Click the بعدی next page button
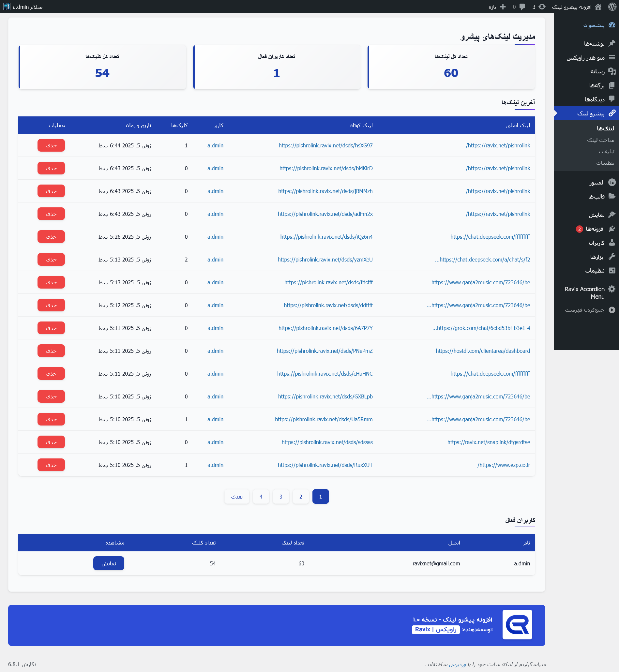 (x=237, y=497)
